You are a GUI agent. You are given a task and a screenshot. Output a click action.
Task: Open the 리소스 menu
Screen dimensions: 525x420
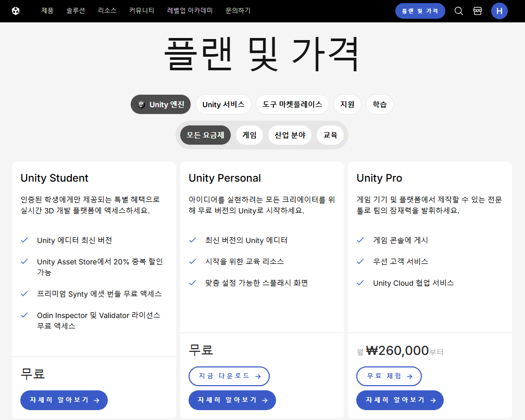(x=107, y=11)
